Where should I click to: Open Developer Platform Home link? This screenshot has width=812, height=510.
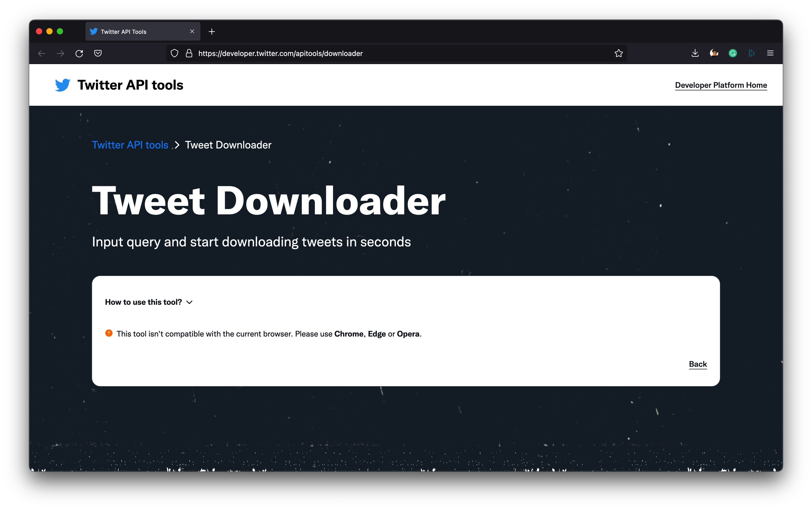[x=721, y=85]
